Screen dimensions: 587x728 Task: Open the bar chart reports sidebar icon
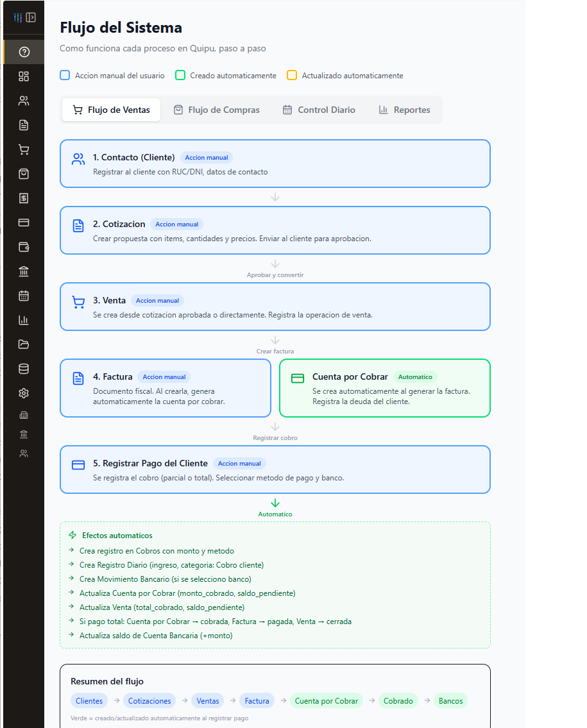point(24,320)
